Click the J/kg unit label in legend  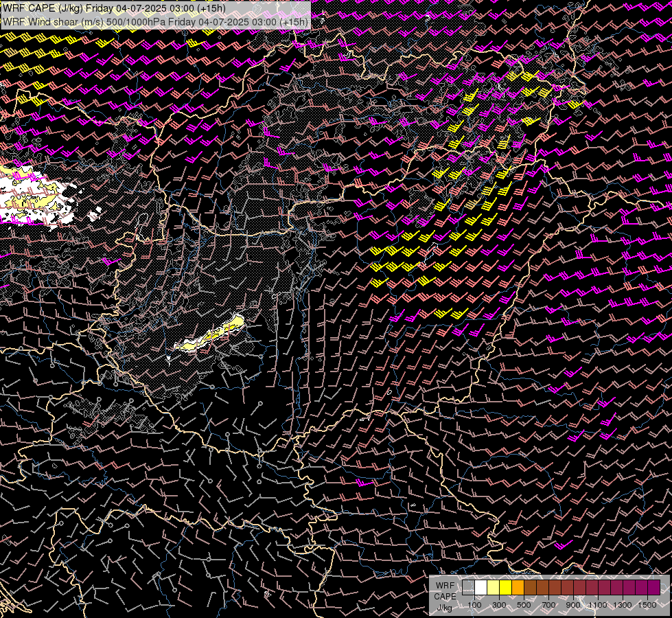(x=444, y=608)
